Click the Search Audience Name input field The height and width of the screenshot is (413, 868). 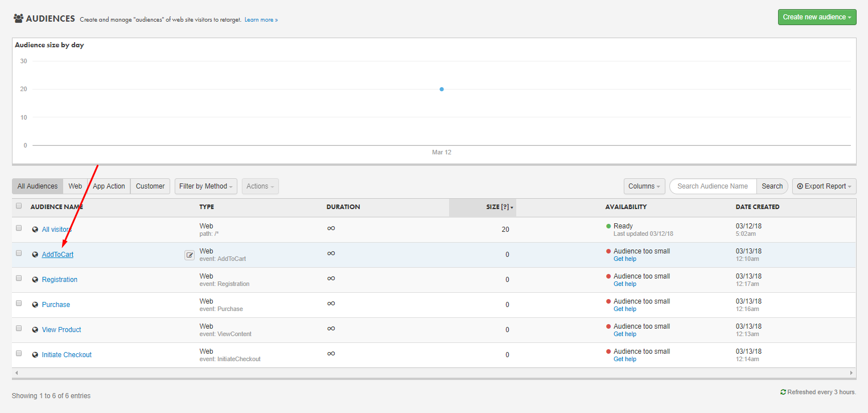[x=713, y=186]
